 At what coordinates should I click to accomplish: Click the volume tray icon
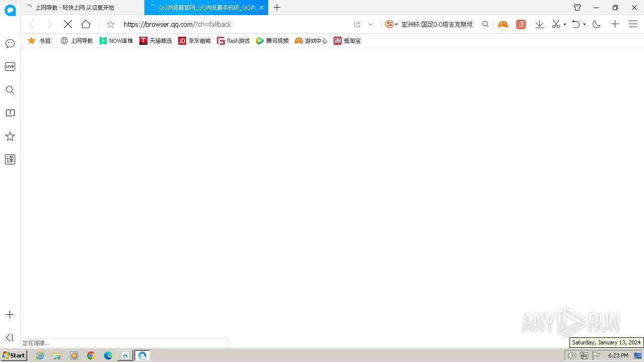(x=572, y=355)
